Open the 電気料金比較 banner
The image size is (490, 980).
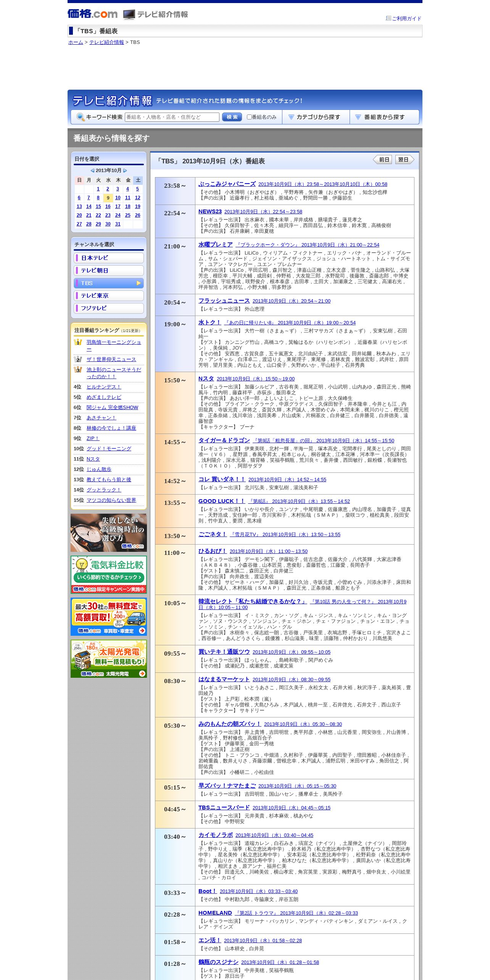(109, 575)
